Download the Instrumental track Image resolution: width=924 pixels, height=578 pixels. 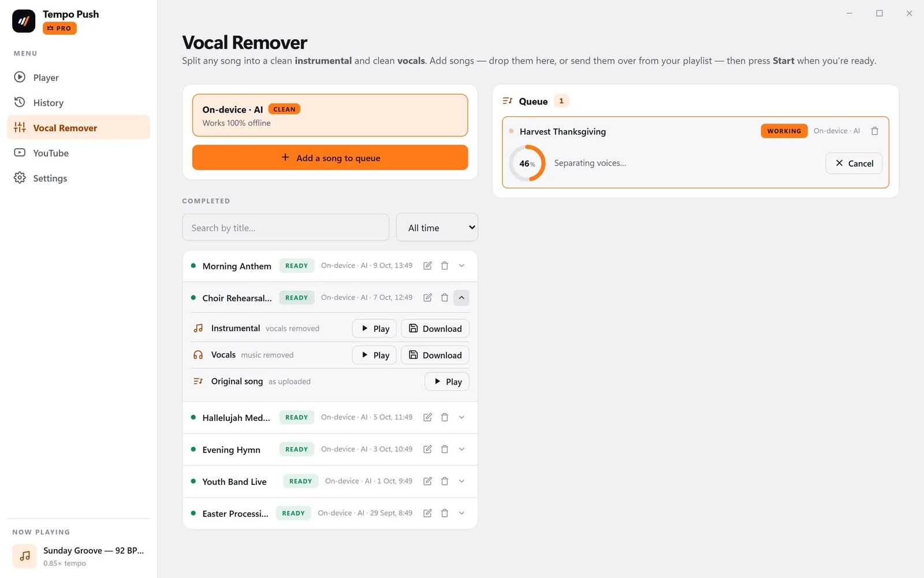[x=435, y=328]
